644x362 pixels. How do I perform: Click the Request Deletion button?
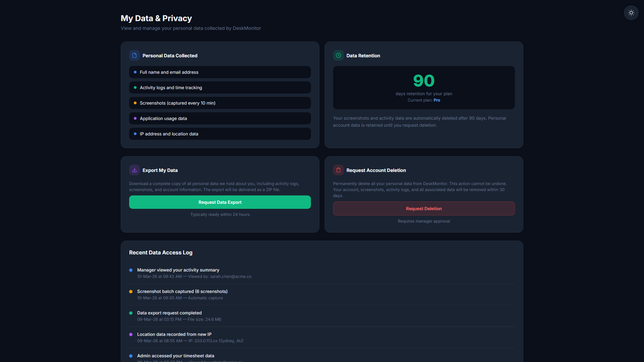424,208
